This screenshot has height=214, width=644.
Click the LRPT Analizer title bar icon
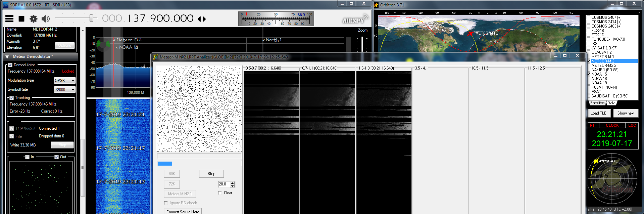155,57
